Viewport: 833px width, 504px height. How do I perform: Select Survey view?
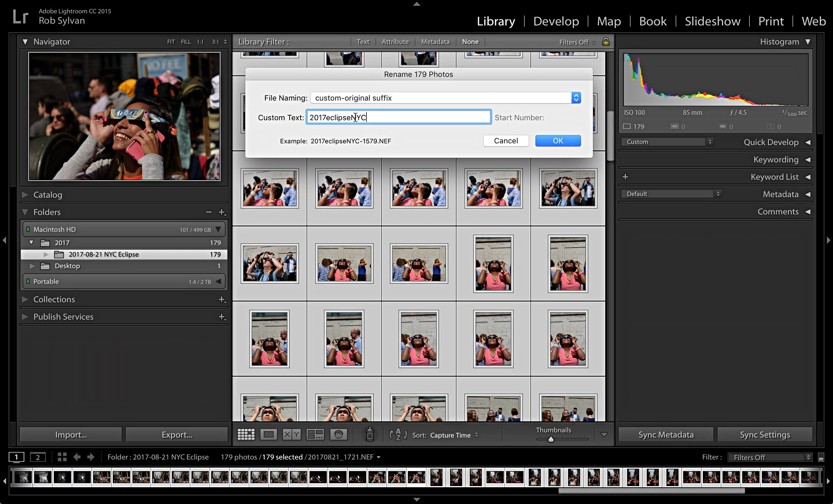click(x=314, y=434)
